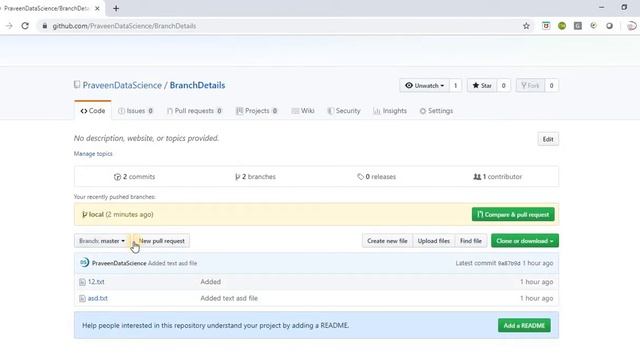
Task: Open PraveenDataScience commit author name
Action: pyautogui.click(x=119, y=263)
